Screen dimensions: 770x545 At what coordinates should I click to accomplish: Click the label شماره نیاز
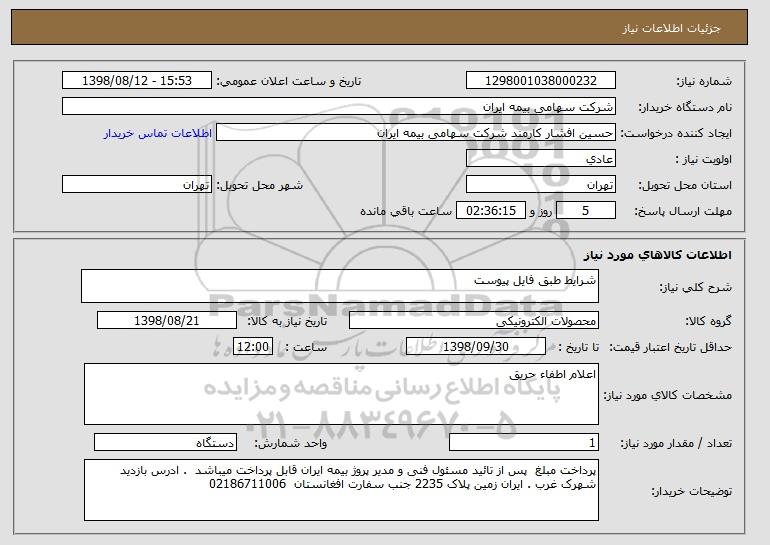click(x=704, y=81)
